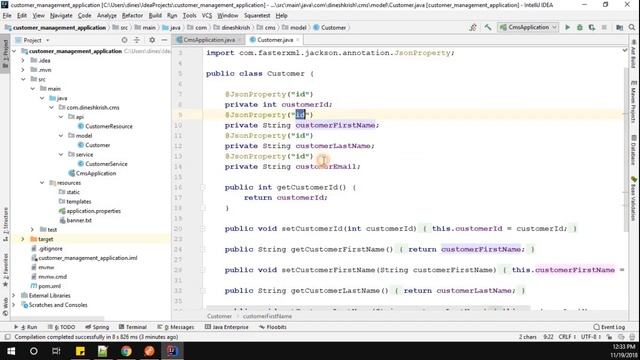The width and height of the screenshot is (640, 360).
Task: Open the Refactor menu
Action: click(132, 16)
